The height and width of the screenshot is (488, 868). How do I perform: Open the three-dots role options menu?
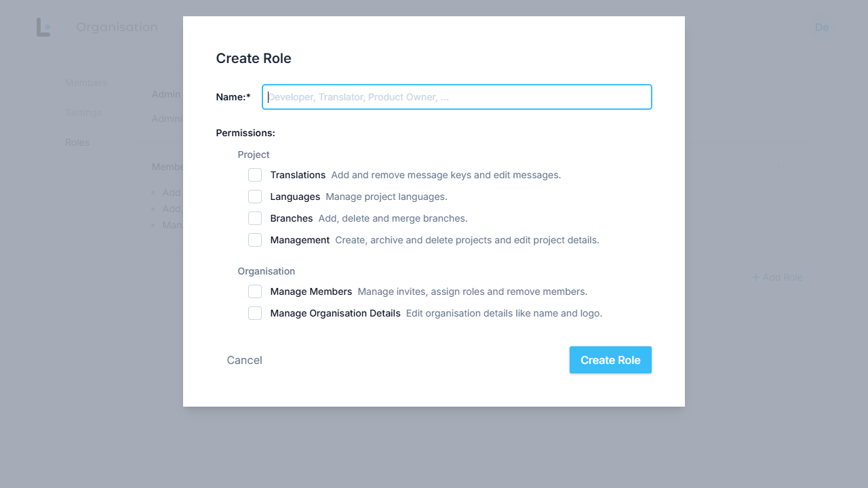click(784, 166)
